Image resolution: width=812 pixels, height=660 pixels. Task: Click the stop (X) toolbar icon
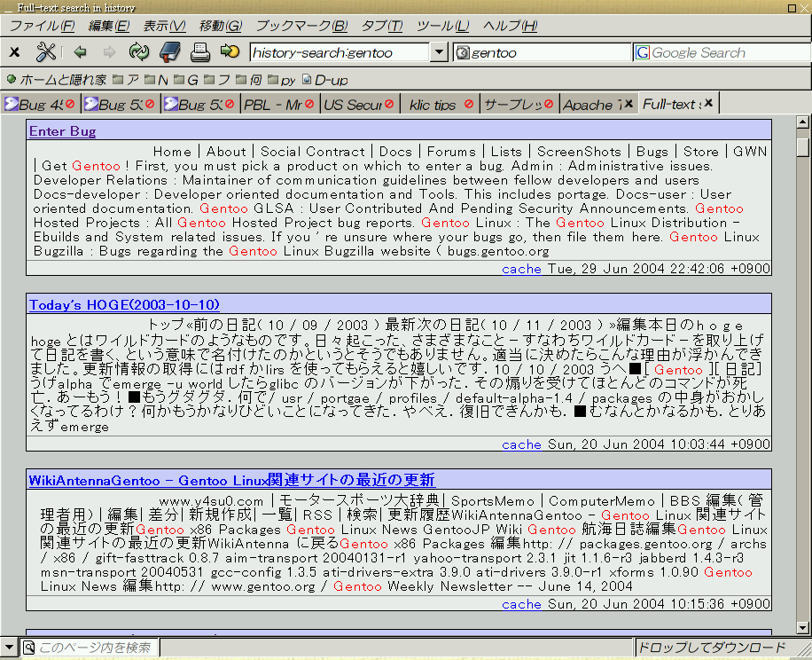pos(14,51)
